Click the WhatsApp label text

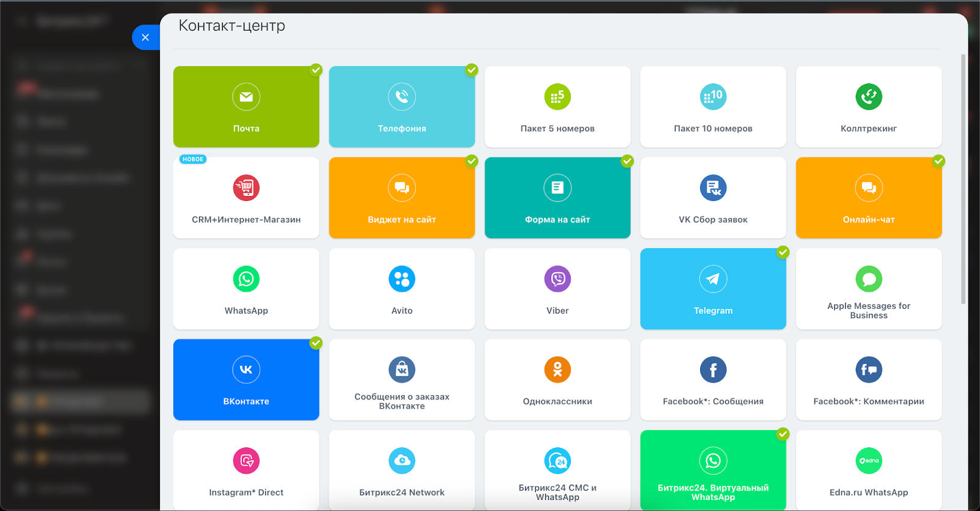pos(246,311)
